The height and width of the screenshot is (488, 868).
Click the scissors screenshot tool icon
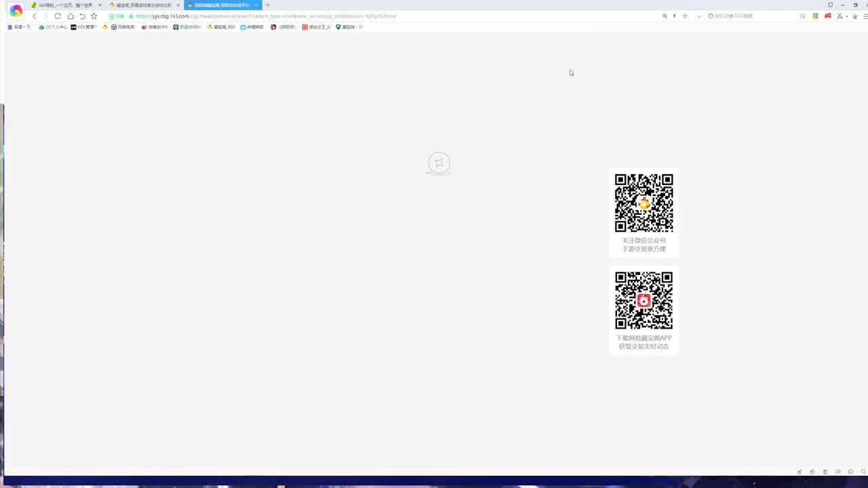coord(840,16)
